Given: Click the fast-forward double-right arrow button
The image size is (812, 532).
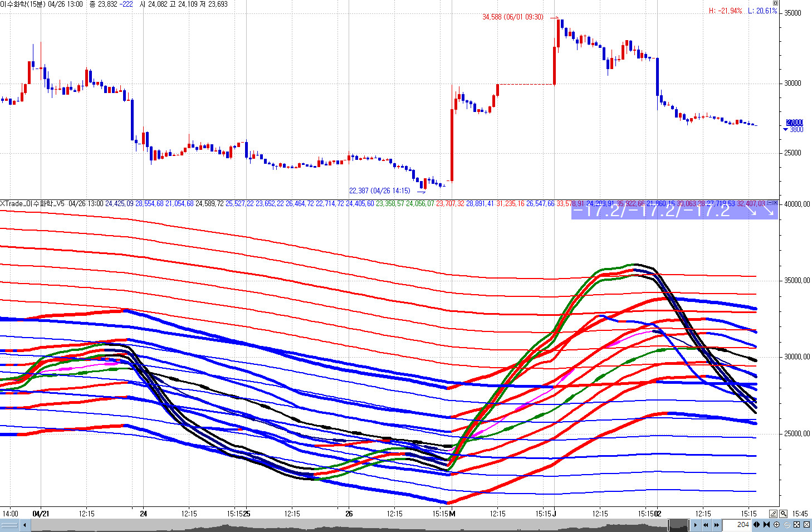Looking at the screenshot, I should 716,525.
